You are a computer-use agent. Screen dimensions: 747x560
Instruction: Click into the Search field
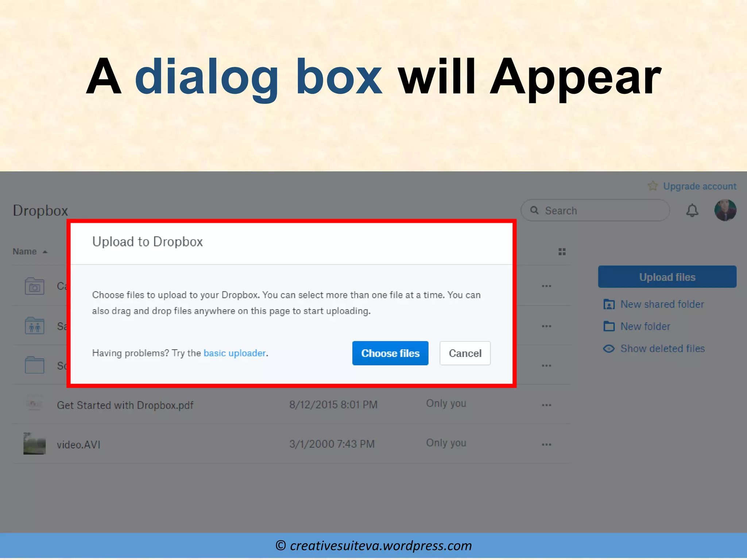[595, 210]
